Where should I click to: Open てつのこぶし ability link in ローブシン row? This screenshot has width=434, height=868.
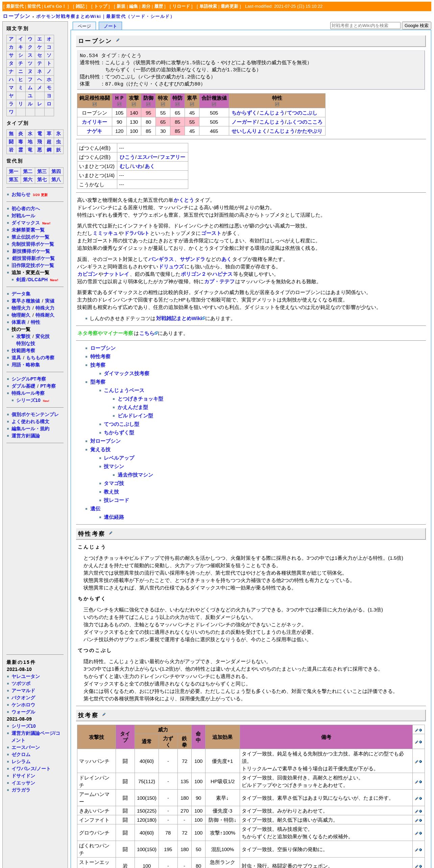[302, 113]
